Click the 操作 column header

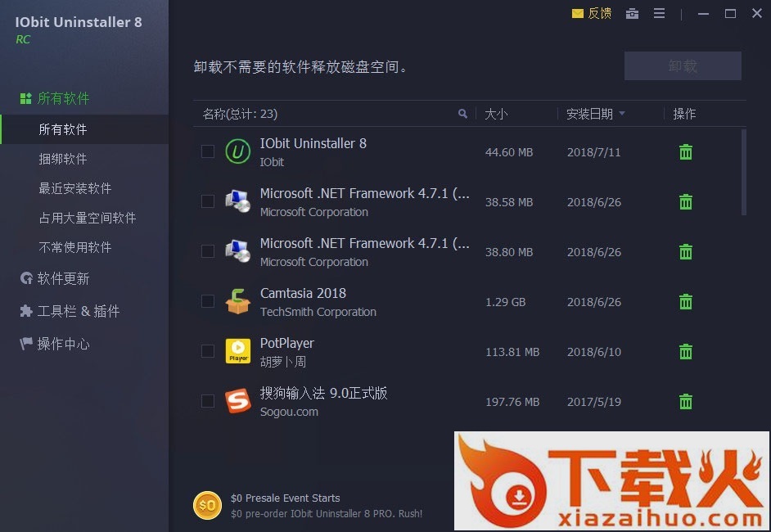[684, 114]
